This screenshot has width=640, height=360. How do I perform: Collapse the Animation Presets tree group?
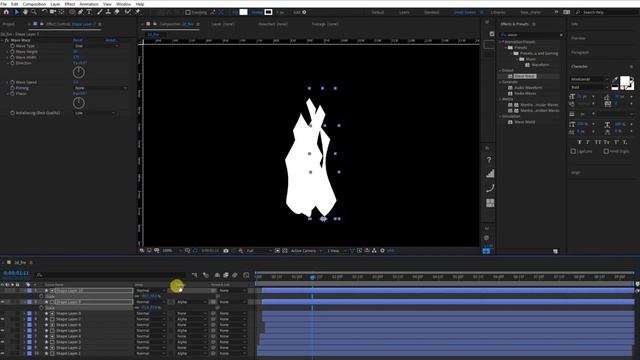coord(501,42)
